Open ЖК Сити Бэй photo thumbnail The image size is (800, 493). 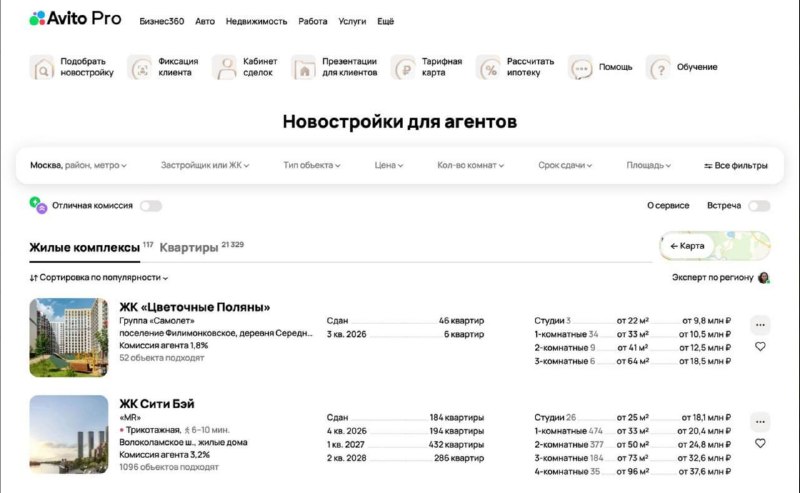click(x=69, y=434)
